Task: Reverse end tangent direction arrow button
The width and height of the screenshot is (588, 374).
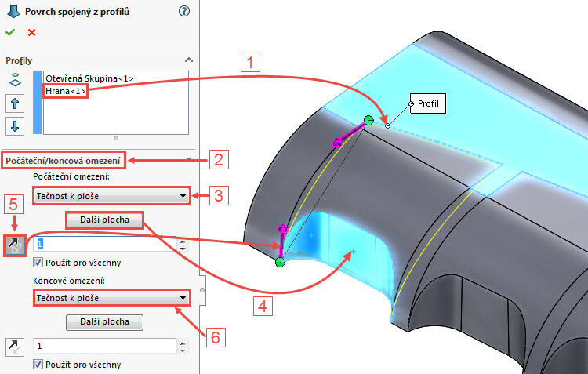Action: (x=15, y=347)
